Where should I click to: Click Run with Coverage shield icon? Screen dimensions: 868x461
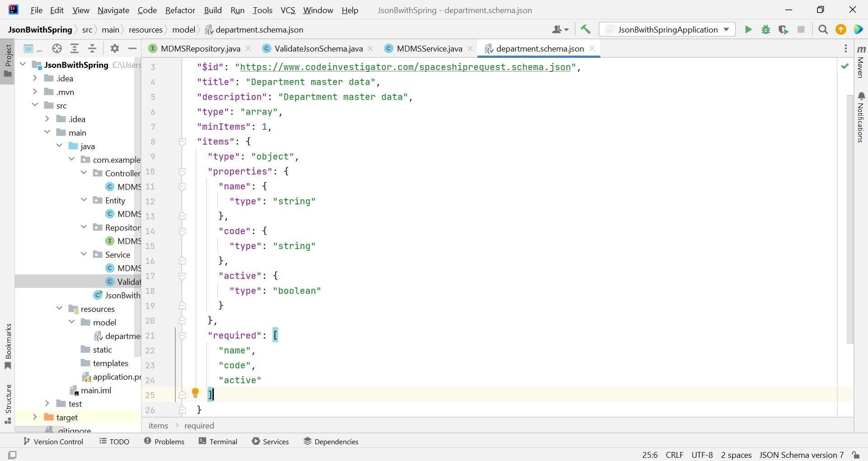[x=783, y=30]
